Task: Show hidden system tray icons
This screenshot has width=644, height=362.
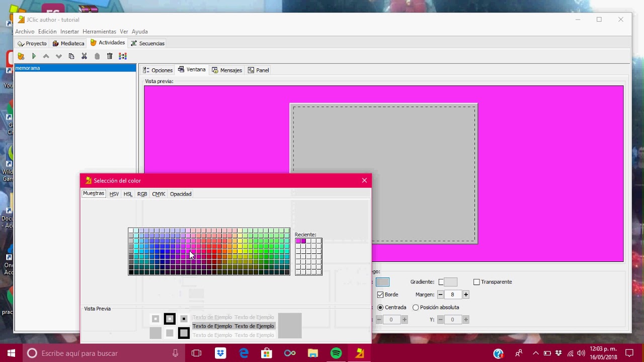Action: tap(536, 353)
